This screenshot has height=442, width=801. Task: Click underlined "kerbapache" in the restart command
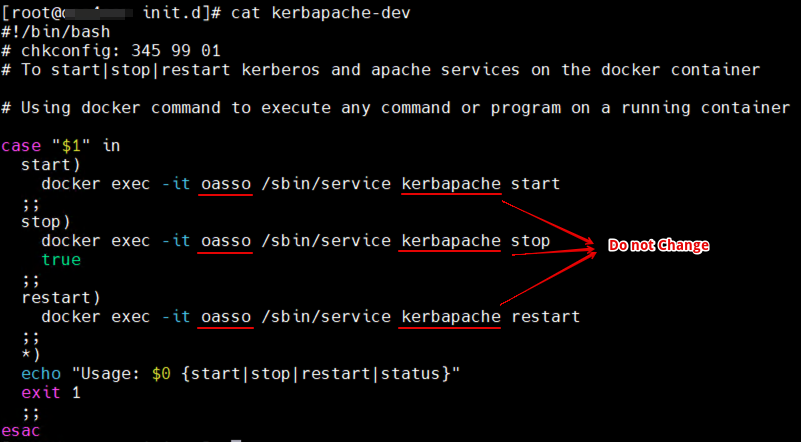click(x=450, y=316)
